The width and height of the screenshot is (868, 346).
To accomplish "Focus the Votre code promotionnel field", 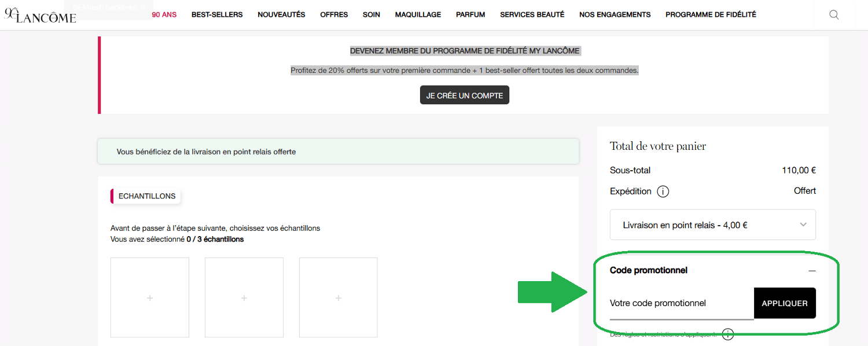I will (681, 304).
